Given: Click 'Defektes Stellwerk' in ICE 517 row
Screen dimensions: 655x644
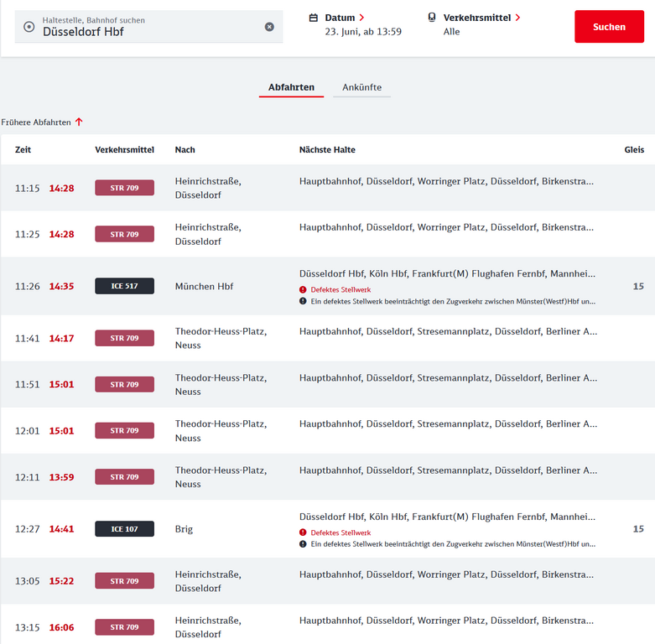Looking at the screenshot, I should pyautogui.click(x=340, y=289).
